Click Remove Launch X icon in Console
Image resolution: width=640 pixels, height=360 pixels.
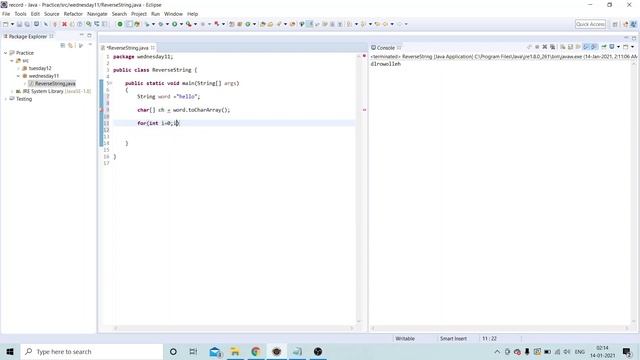(x=544, y=47)
